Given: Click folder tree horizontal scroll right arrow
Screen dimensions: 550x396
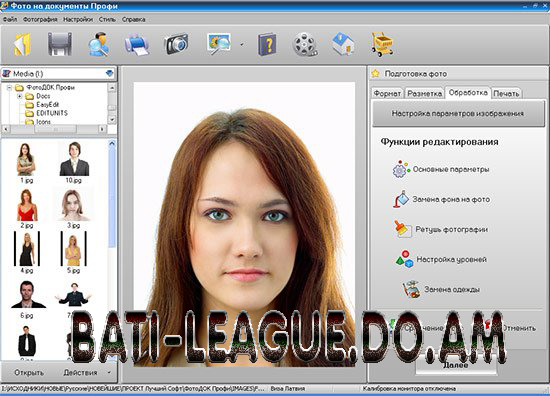Looking at the screenshot, I should [x=102, y=129].
